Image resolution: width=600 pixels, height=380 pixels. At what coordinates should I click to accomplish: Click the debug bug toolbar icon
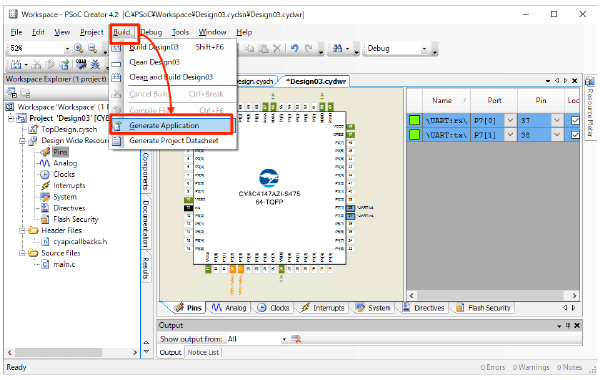(x=95, y=64)
